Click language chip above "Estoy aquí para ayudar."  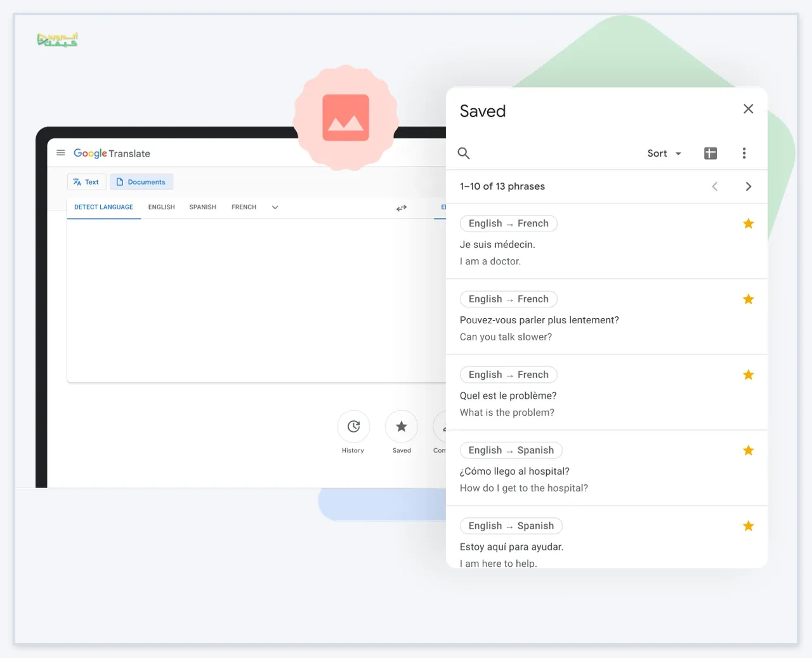pyautogui.click(x=511, y=526)
